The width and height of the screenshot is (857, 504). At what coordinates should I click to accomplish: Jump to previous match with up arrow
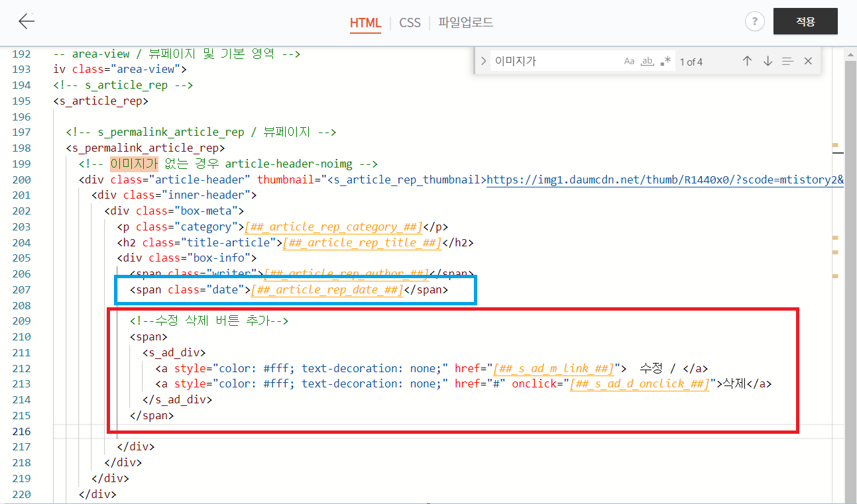pos(747,61)
